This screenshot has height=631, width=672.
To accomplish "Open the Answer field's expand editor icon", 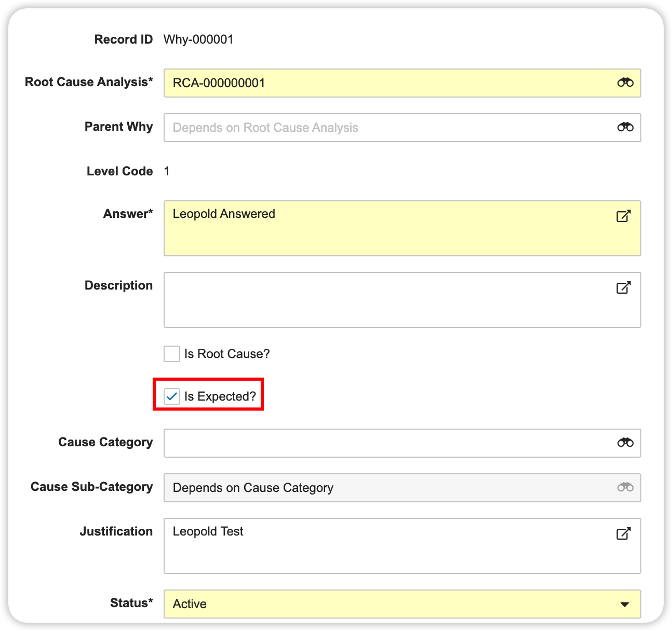I will (623, 216).
